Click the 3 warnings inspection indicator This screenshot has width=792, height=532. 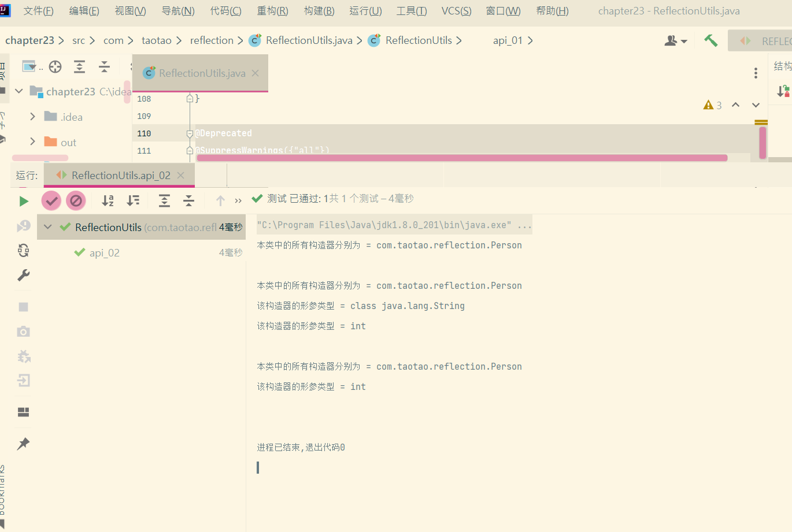712,105
